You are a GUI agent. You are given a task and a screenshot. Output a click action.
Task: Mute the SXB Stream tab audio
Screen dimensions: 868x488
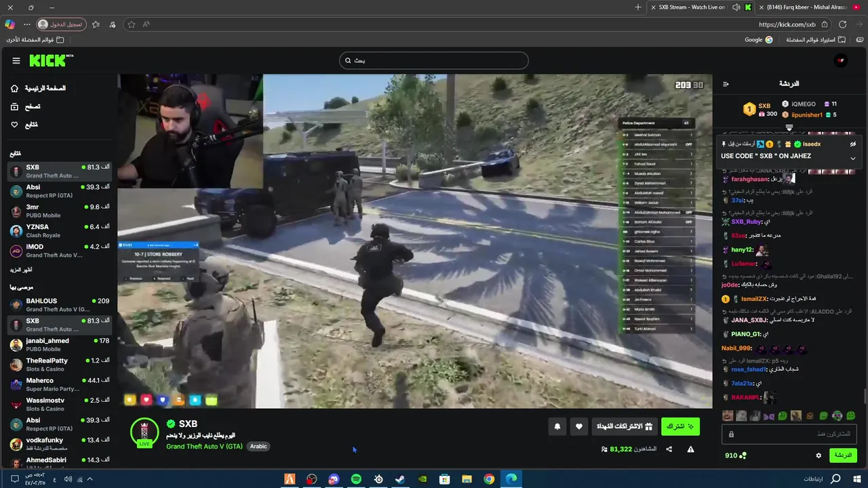[736, 7]
